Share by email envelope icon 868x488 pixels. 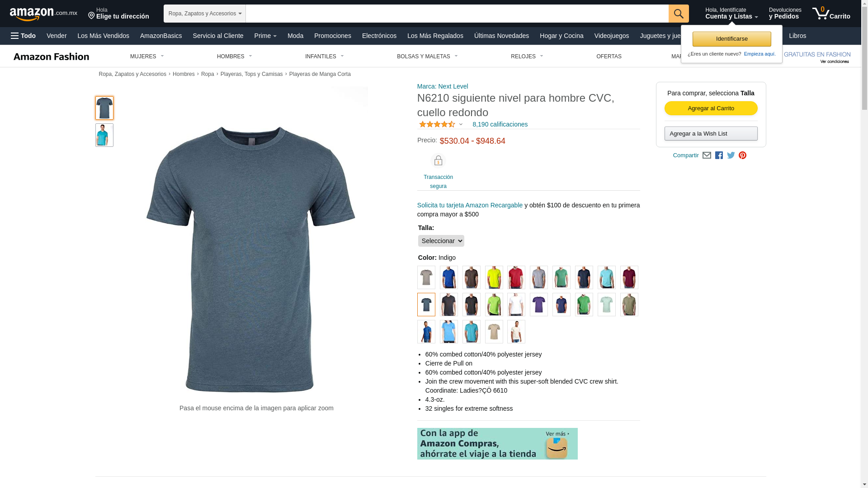point(707,155)
